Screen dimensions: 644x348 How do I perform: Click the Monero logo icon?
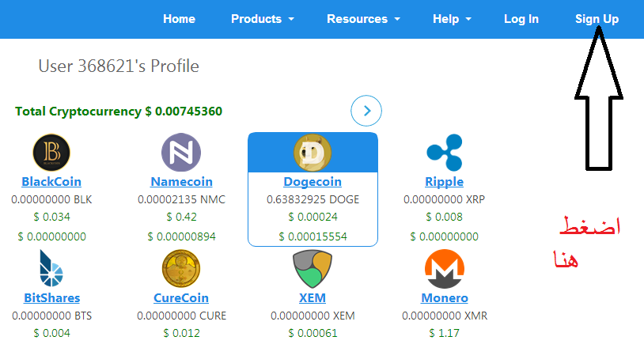[445, 269]
